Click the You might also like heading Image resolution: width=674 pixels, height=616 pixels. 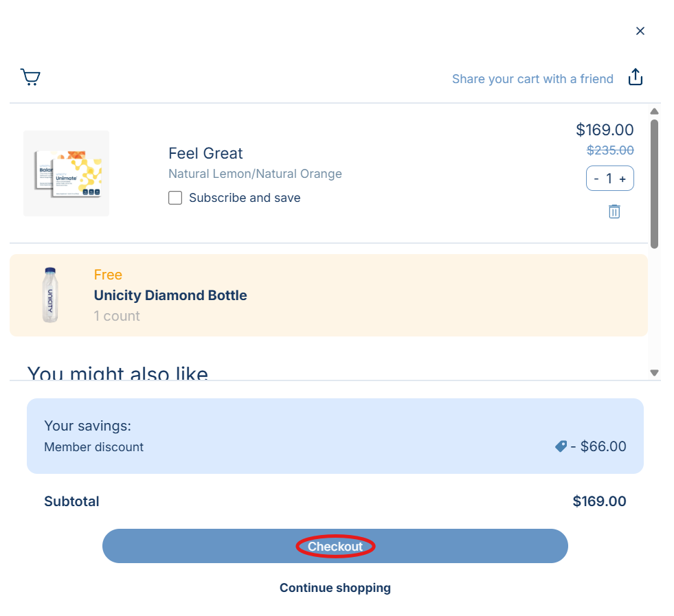pyautogui.click(x=117, y=373)
